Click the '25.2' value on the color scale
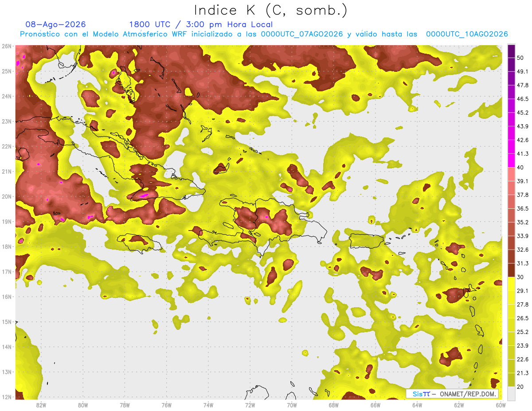The image size is (532, 411). 523,332
